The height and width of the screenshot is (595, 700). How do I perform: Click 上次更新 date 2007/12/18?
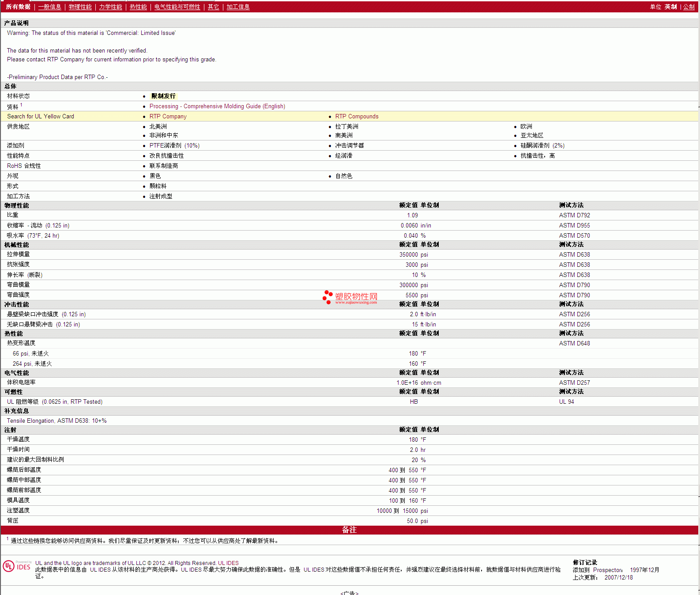(x=618, y=578)
